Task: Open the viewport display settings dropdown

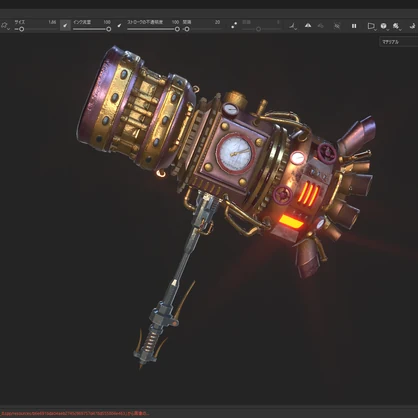Action: point(396,26)
